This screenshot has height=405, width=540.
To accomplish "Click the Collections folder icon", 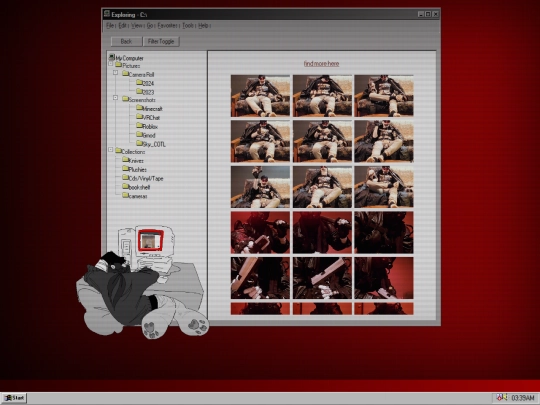I will tap(119, 151).
